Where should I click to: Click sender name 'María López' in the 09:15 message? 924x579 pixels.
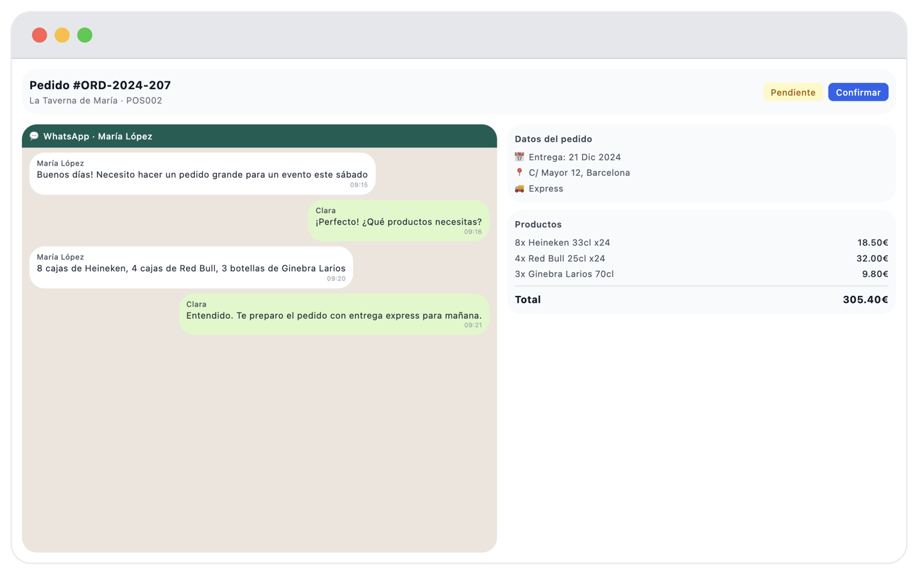coord(60,164)
